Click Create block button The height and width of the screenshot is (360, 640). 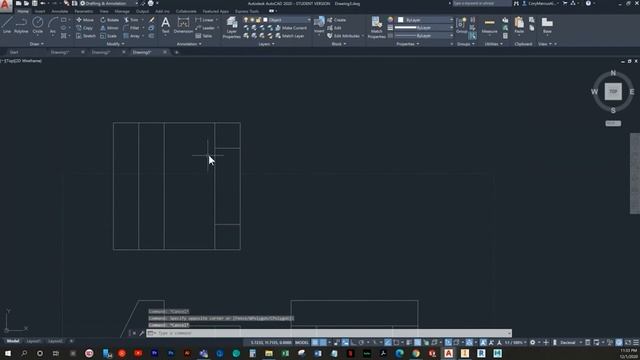pyautogui.click(x=336, y=20)
